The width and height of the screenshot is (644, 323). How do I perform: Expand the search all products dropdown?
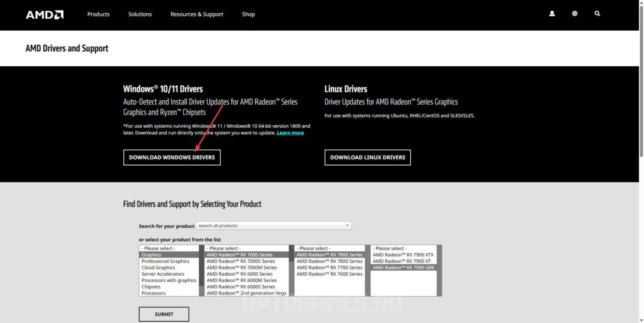tap(274, 225)
